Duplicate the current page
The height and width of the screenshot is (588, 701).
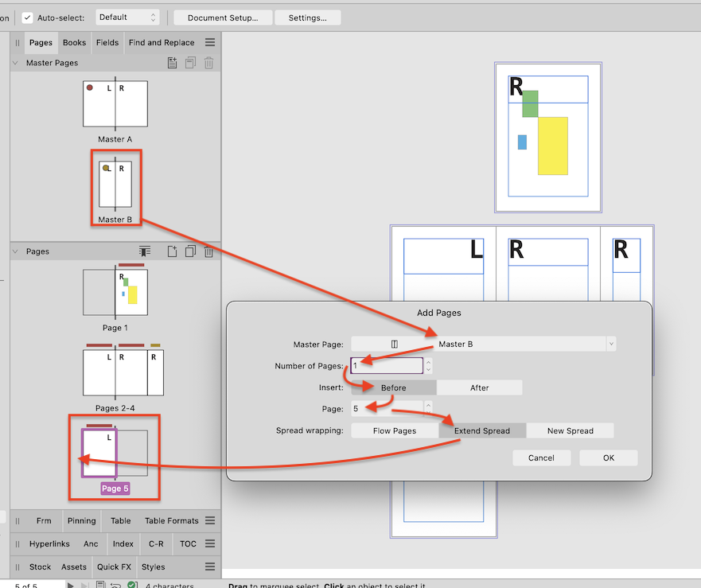click(x=190, y=251)
